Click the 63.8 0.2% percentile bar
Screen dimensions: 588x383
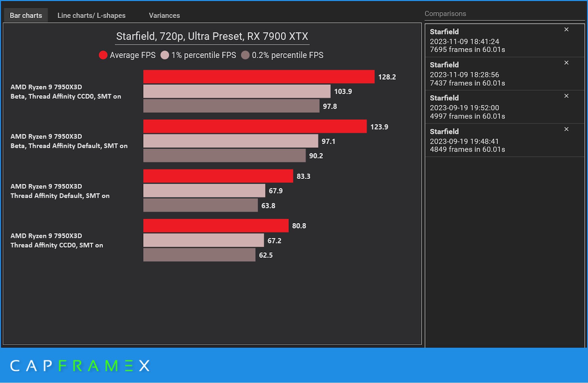pos(201,205)
